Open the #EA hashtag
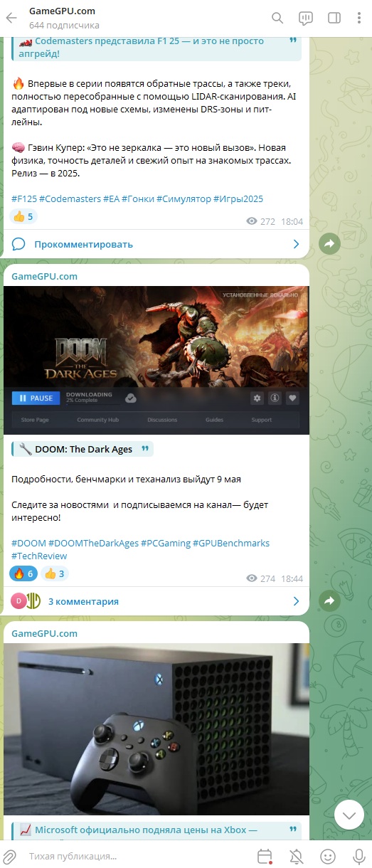Screen dimensions: 372x868 click(111, 199)
